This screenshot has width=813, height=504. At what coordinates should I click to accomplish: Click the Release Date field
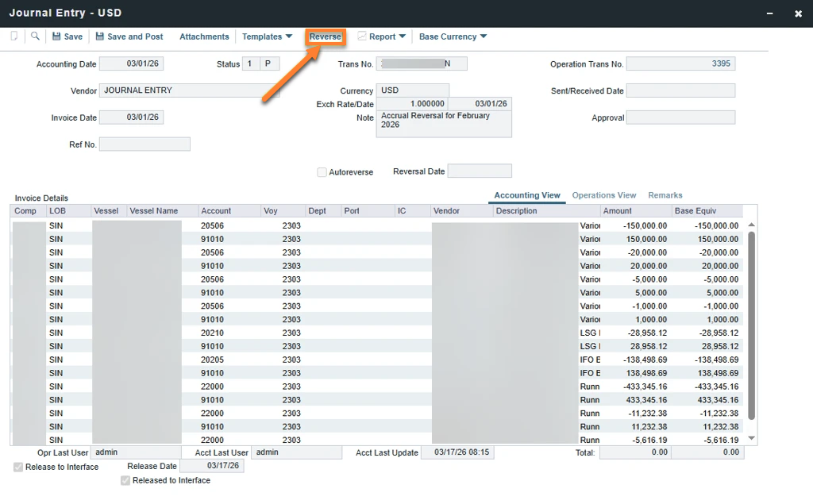[x=211, y=466]
